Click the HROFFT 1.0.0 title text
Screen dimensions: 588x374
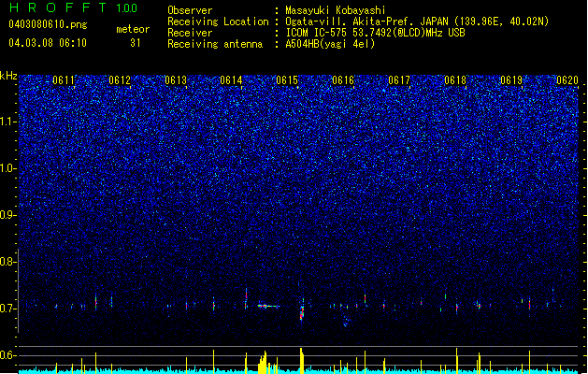[x=73, y=7]
